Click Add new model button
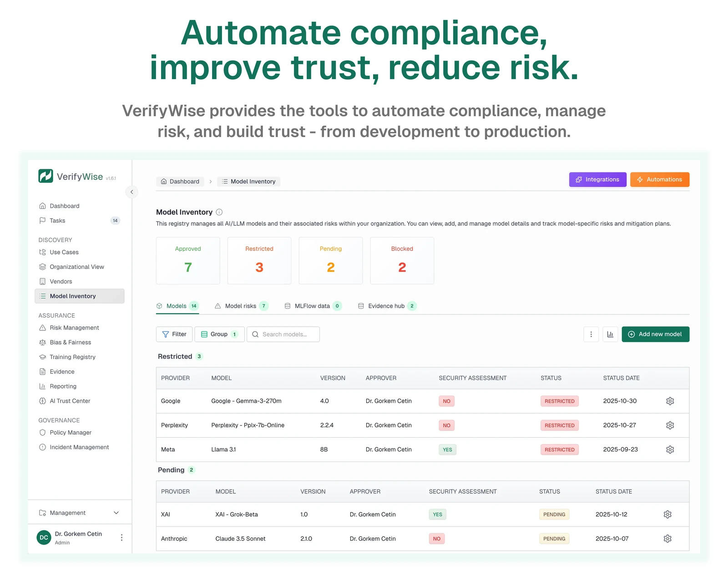This screenshot has height=588, width=728. 655,334
